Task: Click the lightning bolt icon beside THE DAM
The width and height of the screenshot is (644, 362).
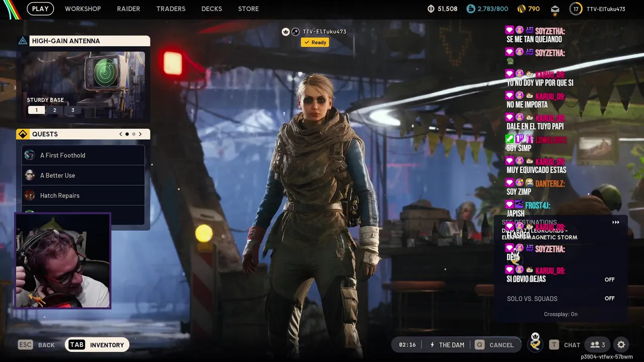Action: 432,345
